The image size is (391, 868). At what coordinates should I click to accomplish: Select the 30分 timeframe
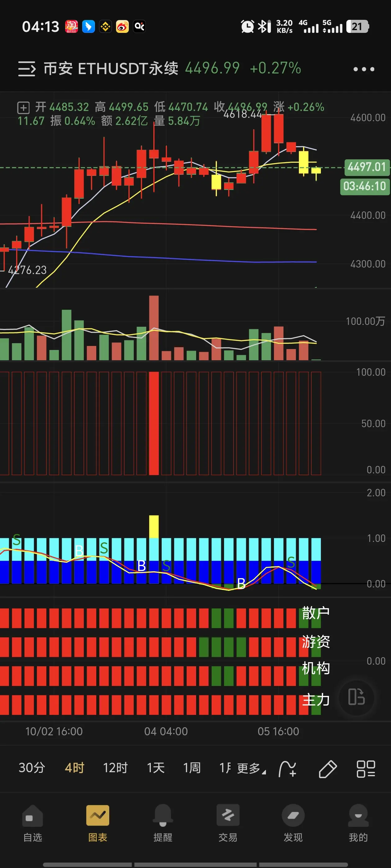coord(32,768)
